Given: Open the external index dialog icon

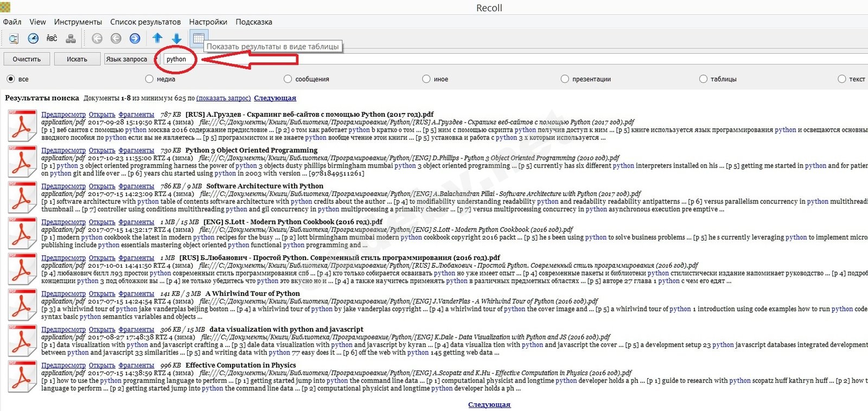Looking at the screenshot, I should pyautogui.click(x=71, y=39).
